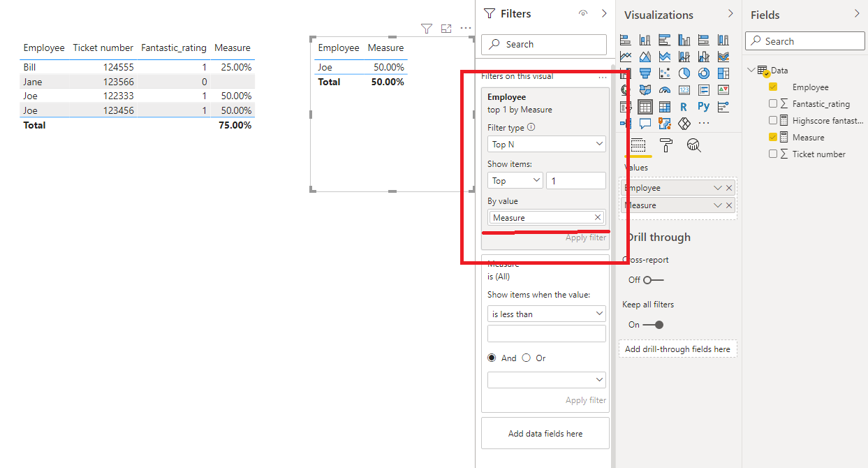
Task: Click Apply filter under Top N filter
Action: tap(586, 237)
